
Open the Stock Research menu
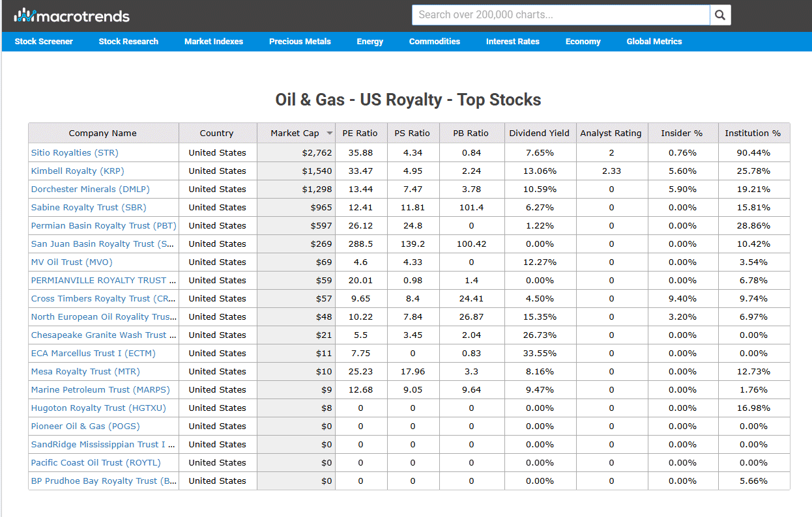coord(128,42)
